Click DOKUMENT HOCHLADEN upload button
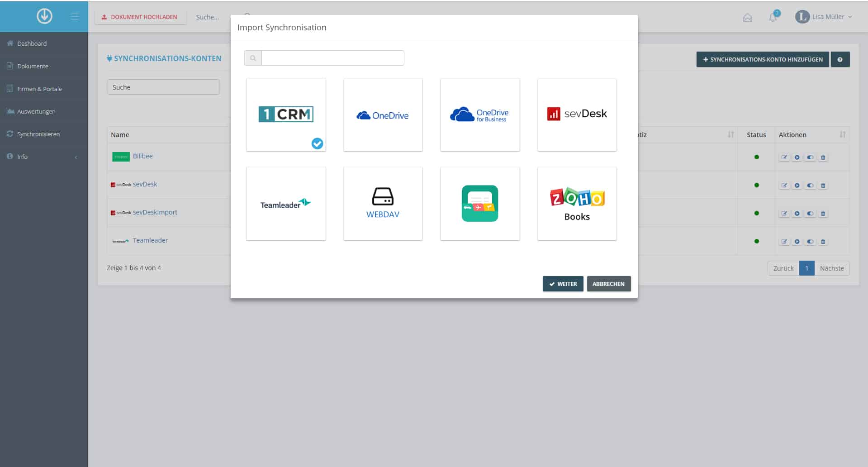The image size is (868, 467). 140,17
